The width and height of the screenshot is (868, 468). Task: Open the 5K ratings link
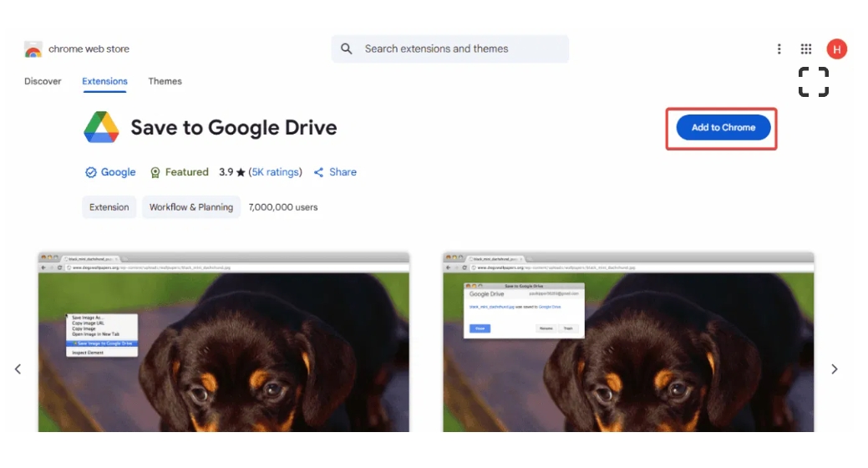(275, 172)
